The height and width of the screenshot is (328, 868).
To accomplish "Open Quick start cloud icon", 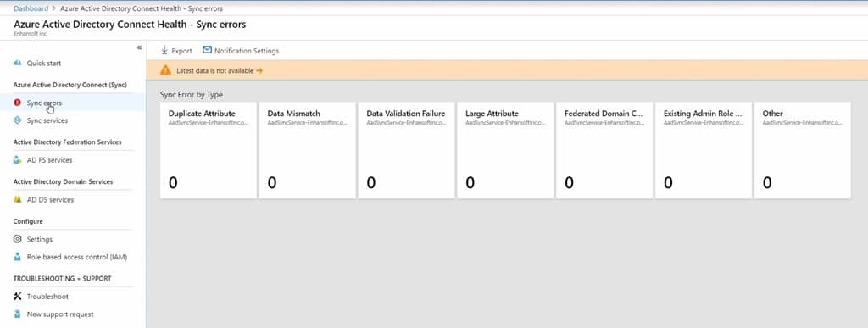I will 17,63.
